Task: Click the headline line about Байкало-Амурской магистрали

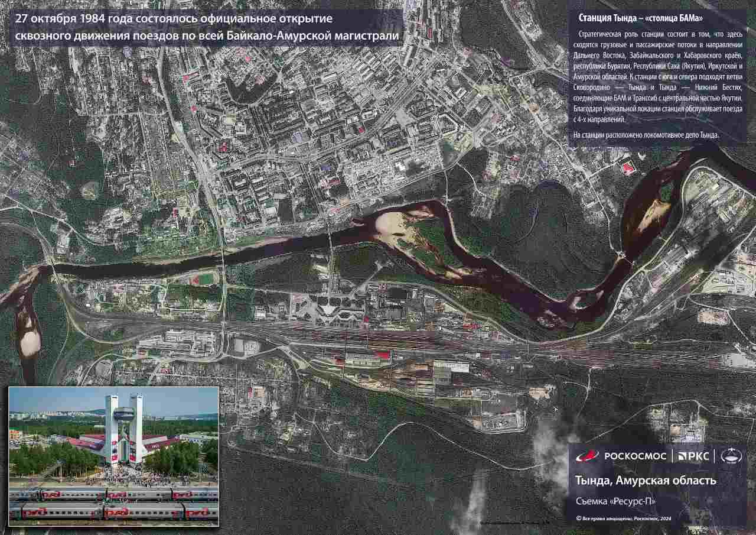Action: pos(207,36)
